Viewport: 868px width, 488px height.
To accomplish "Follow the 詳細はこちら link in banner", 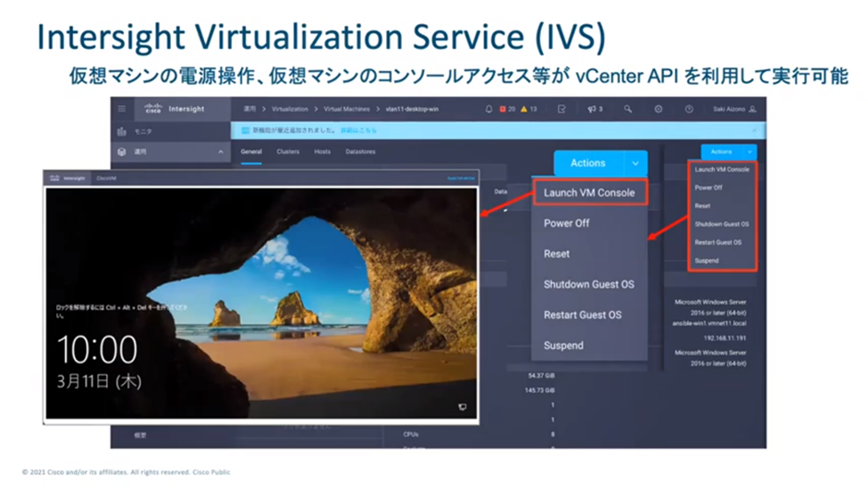I will tap(358, 131).
